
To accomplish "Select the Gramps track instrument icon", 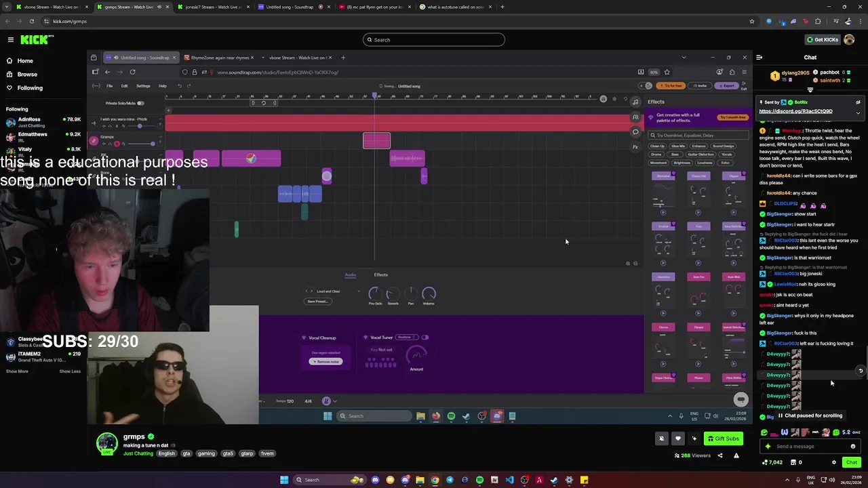I will (x=94, y=141).
